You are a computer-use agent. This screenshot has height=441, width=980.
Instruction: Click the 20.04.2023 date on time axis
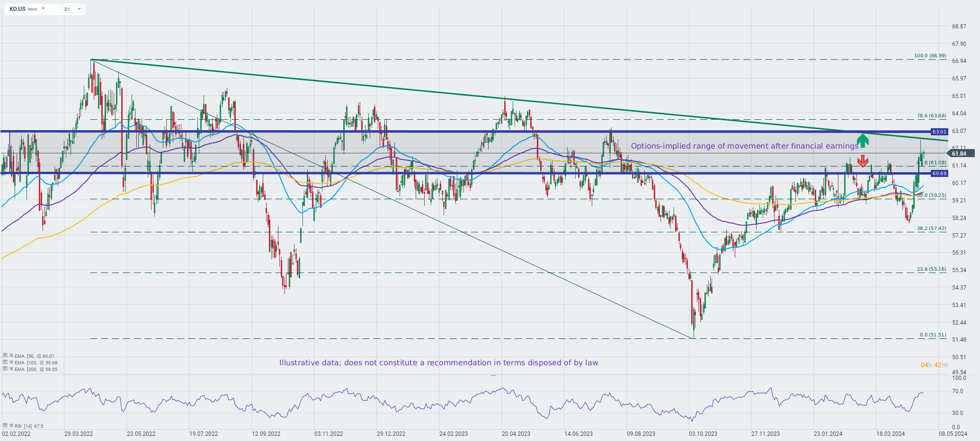tap(516, 433)
